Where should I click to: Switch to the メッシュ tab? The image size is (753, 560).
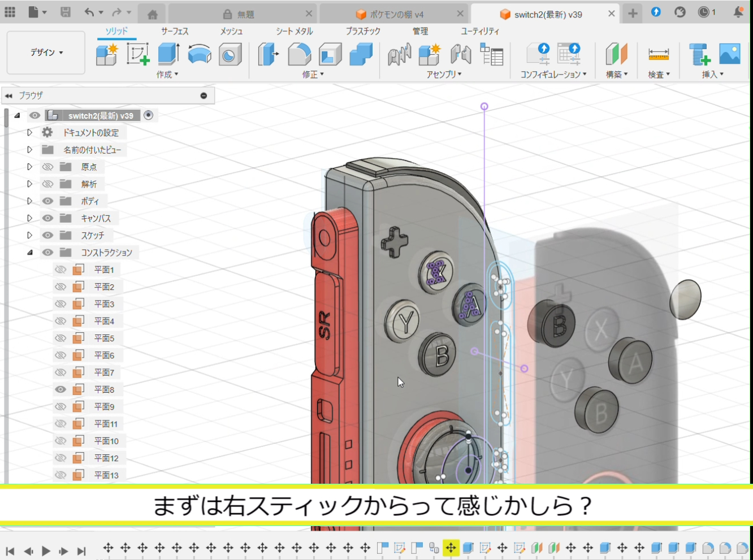point(232,31)
